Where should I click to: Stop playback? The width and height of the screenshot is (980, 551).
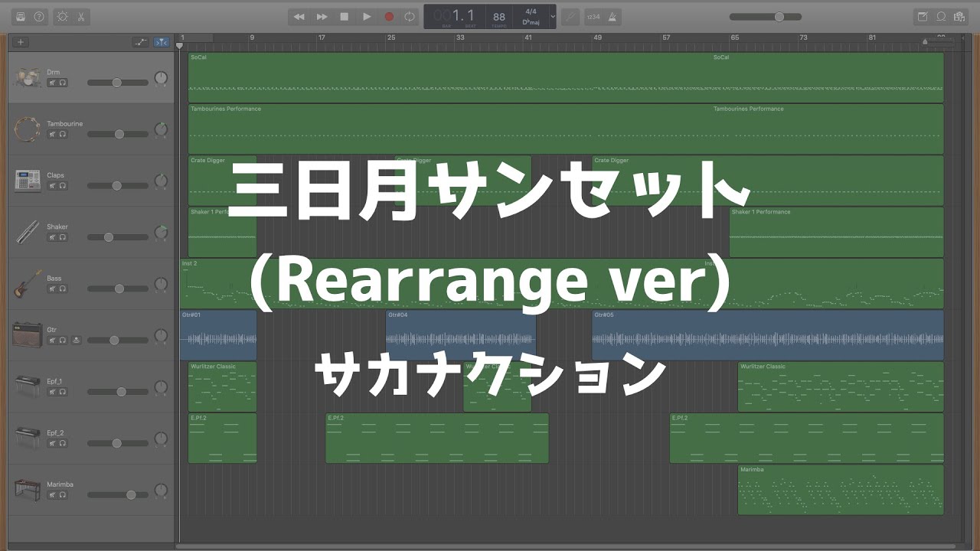pyautogui.click(x=344, y=16)
